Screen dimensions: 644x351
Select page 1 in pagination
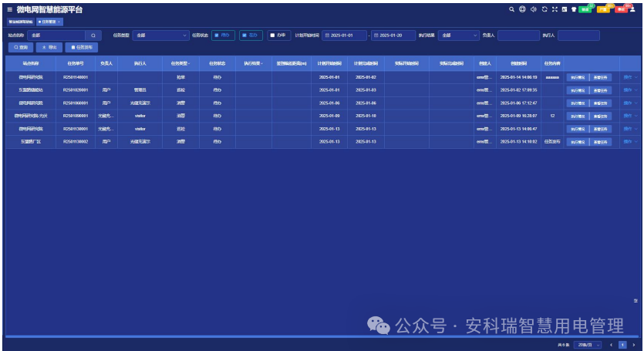click(622, 345)
